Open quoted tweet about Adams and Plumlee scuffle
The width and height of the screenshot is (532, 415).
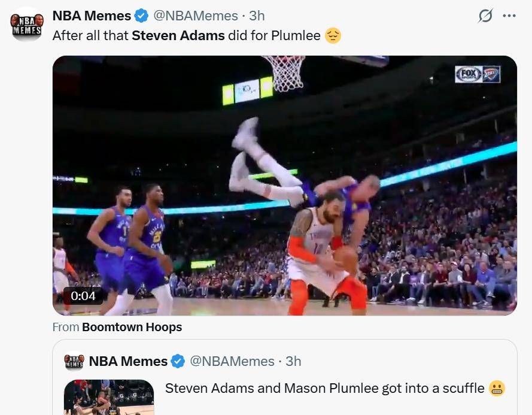[x=285, y=377]
